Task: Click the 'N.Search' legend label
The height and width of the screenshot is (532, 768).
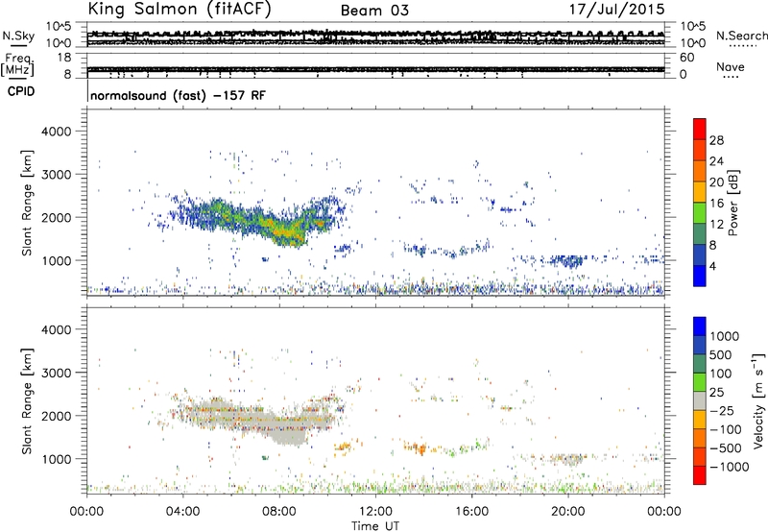Action: pos(741,36)
